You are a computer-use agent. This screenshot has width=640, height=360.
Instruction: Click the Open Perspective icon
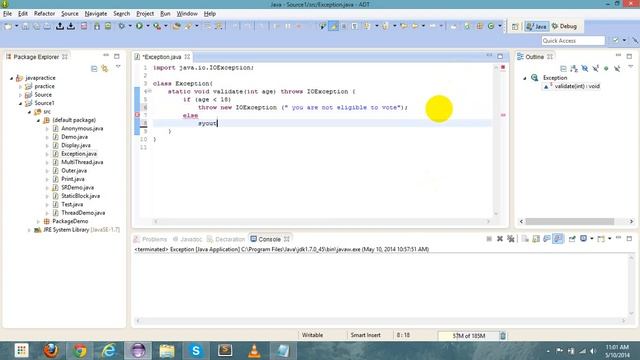pos(515,27)
